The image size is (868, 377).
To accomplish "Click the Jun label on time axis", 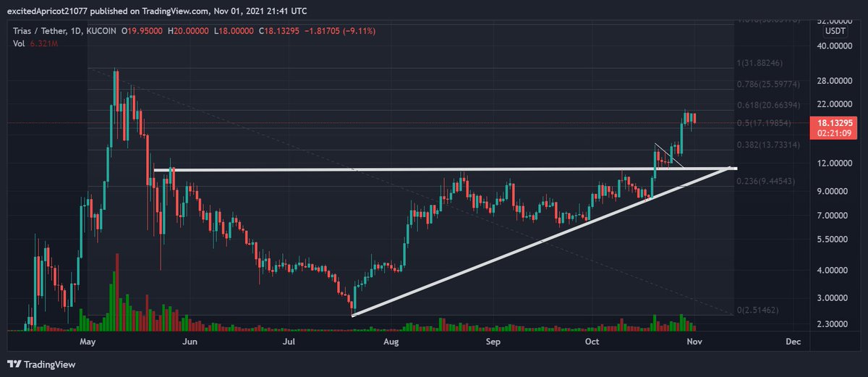I will coord(190,341).
